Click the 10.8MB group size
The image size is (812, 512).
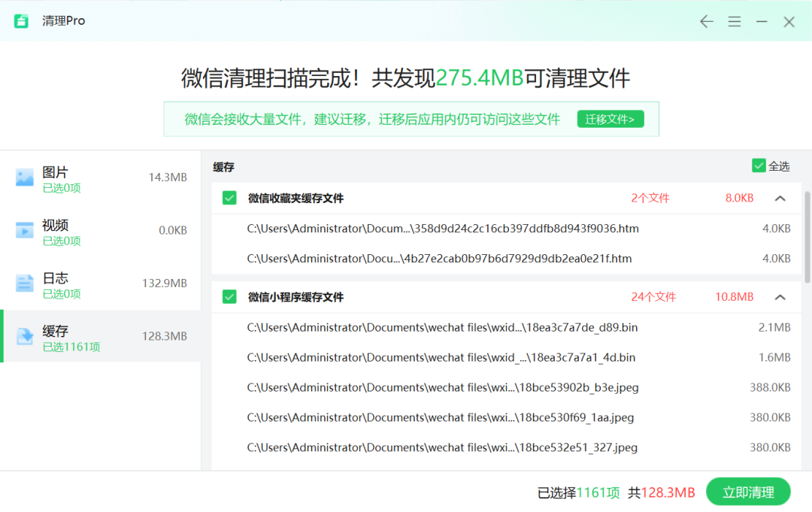click(x=734, y=297)
